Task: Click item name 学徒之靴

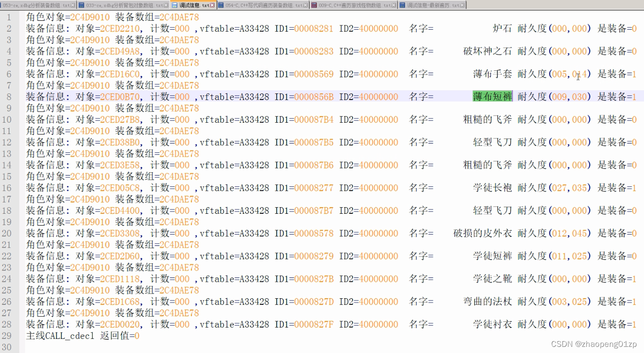Action: [x=493, y=279]
